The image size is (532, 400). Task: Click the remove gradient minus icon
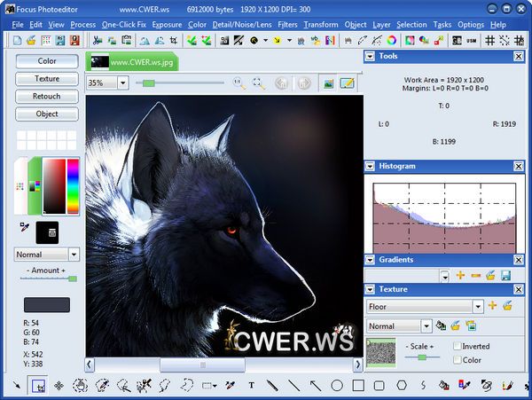pos(475,276)
